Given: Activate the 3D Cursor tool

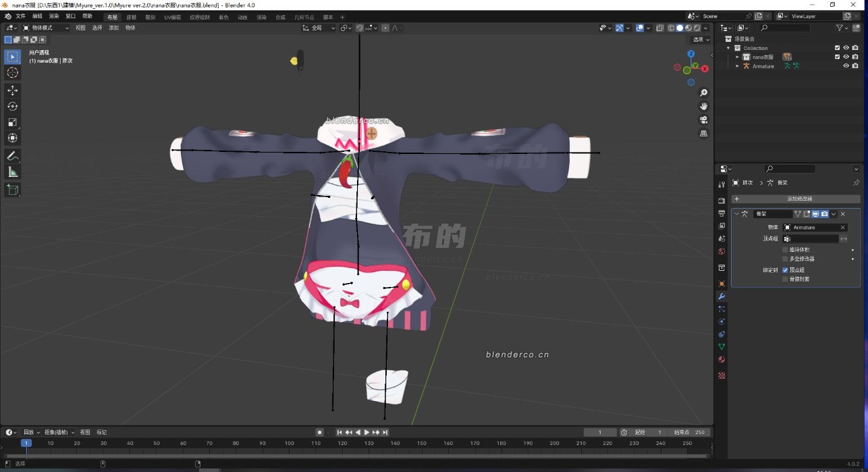Looking at the screenshot, I should click(x=12, y=73).
